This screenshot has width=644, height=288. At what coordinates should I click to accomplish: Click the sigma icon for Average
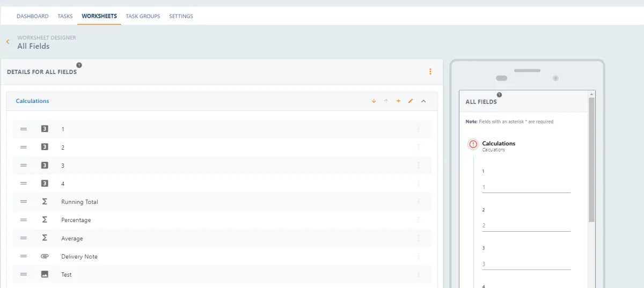coord(45,238)
